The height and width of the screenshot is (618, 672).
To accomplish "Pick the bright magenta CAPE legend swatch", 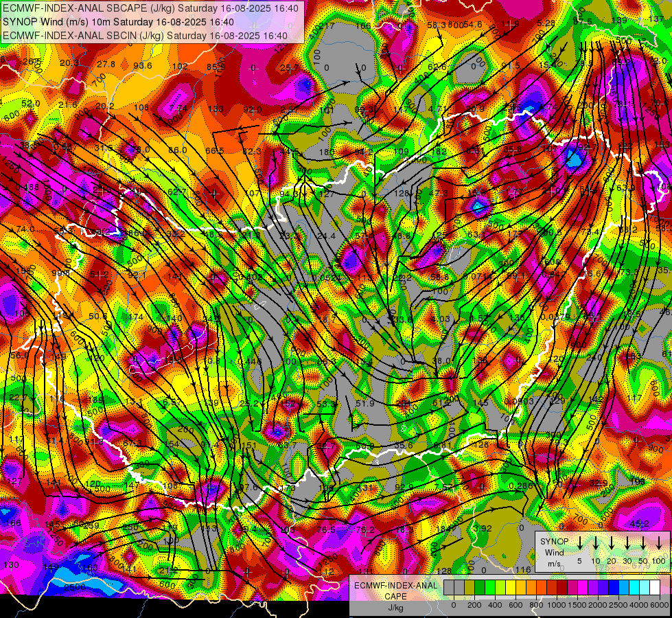I will tap(583, 587).
